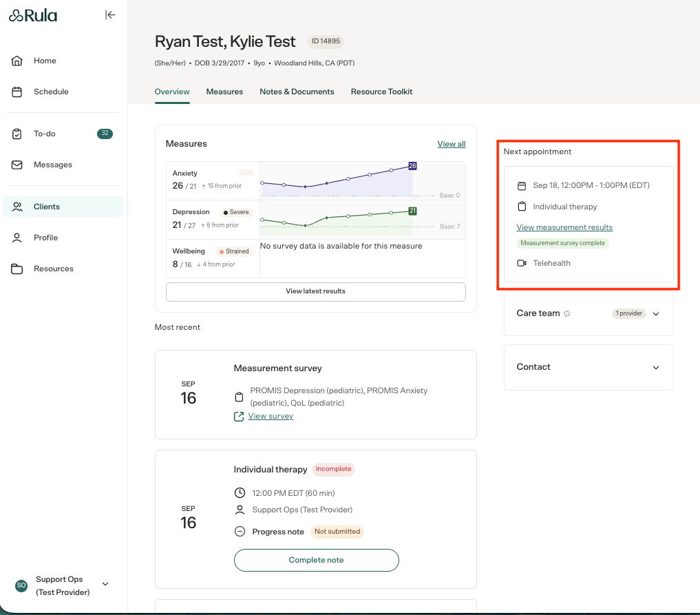Screen dimensions: 700x615
Task: Expand the Contact section chevron
Action: [656, 368]
